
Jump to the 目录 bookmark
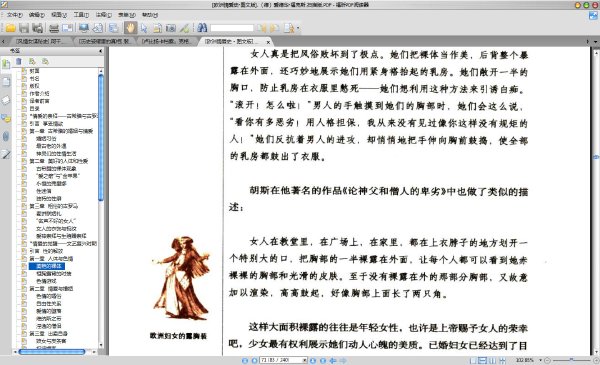click(34, 109)
